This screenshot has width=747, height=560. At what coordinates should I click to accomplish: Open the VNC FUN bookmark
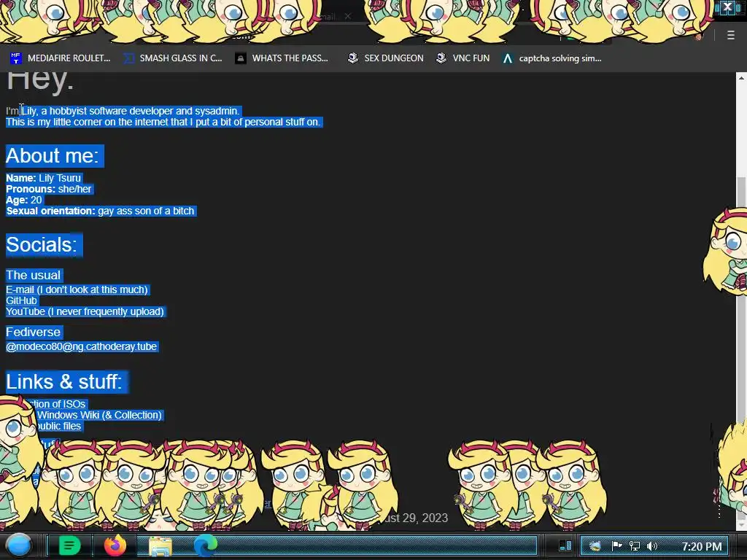(463, 58)
